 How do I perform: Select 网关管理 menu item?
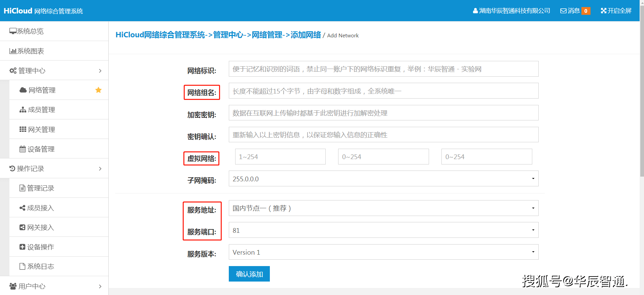coord(59,130)
